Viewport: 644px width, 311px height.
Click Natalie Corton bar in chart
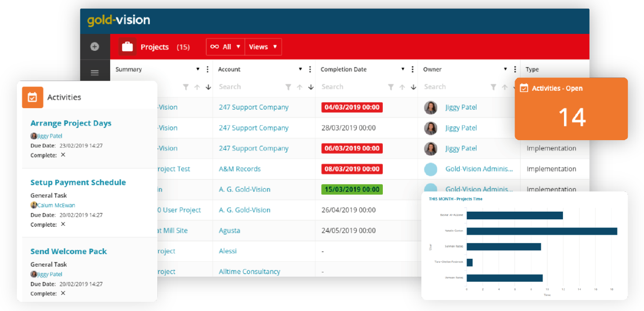(x=542, y=231)
